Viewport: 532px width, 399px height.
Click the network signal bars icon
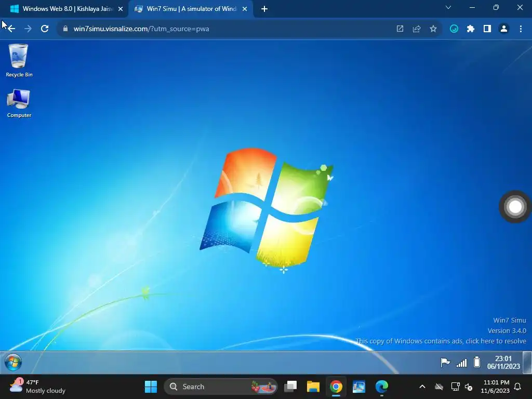461,363
